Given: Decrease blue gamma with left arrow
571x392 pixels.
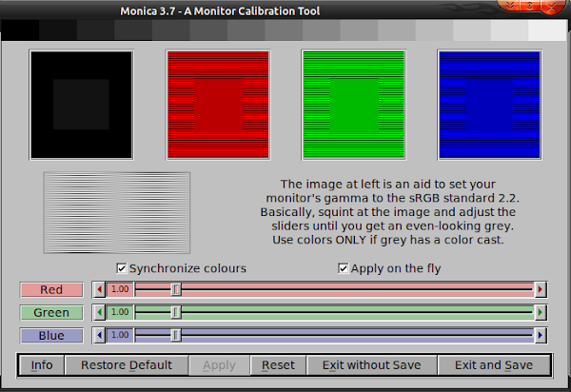Looking at the screenshot, I should [99, 335].
